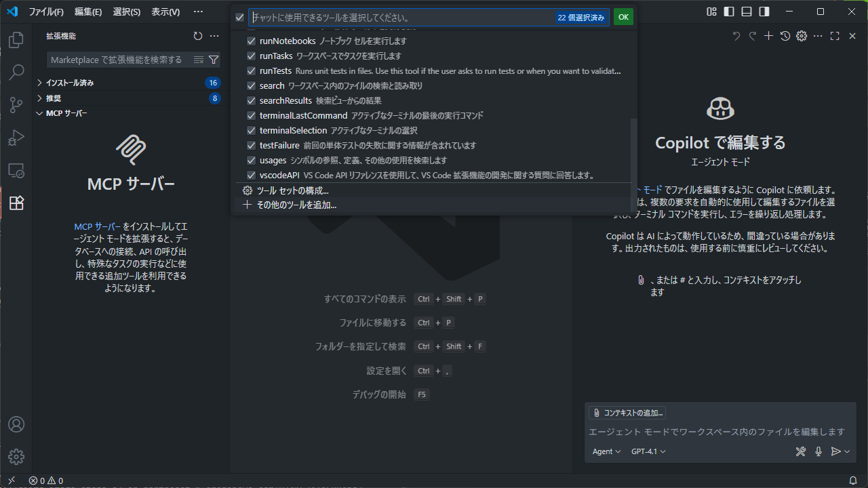This screenshot has height=488, width=868.
Task: Choose その他のツールを追加...
Action: [434, 205]
